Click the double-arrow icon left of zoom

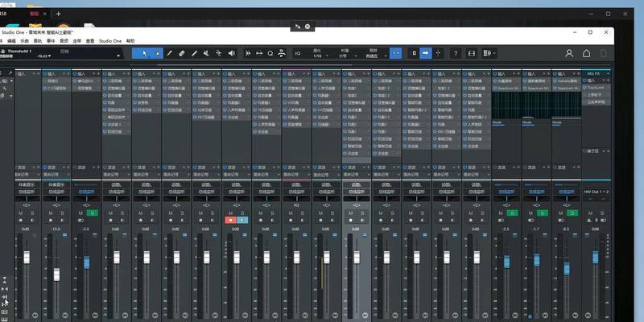click(x=248, y=53)
